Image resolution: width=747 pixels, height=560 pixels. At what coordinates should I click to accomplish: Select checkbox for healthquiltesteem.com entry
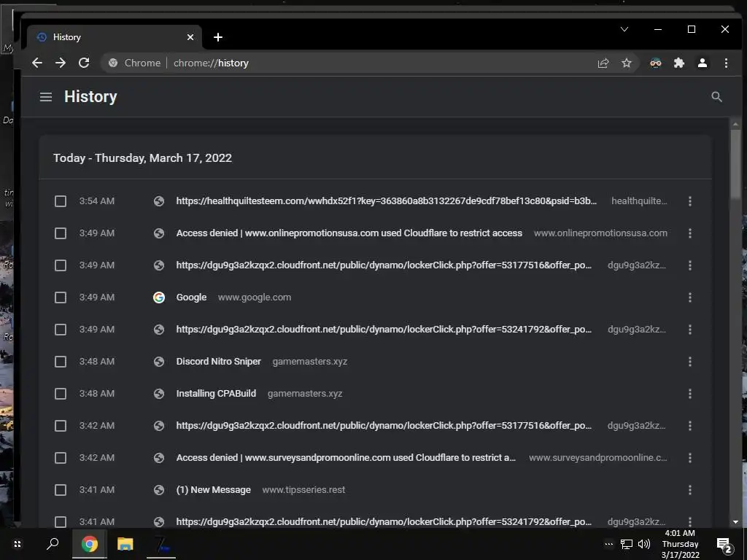pyautogui.click(x=61, y=201)
